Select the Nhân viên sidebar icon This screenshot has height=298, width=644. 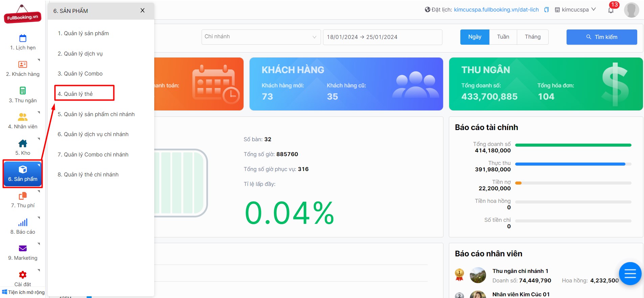point(23,117)
